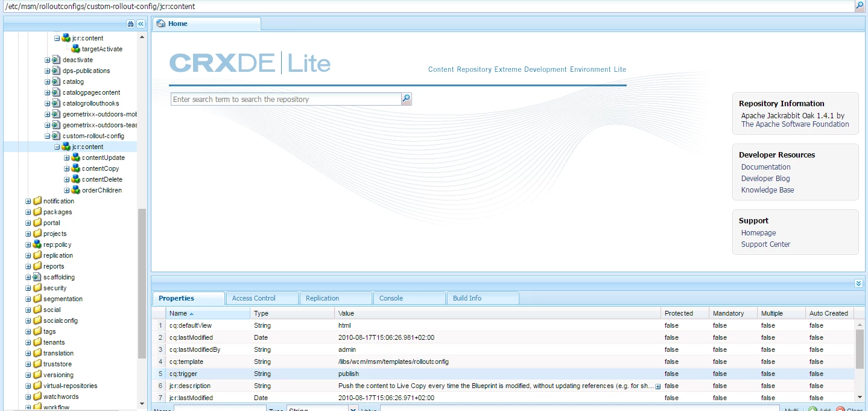Image resolution: width=868 pixels, height=411 pixels.
Task: Click the deactivate page node icon
Action: [56, 60]
